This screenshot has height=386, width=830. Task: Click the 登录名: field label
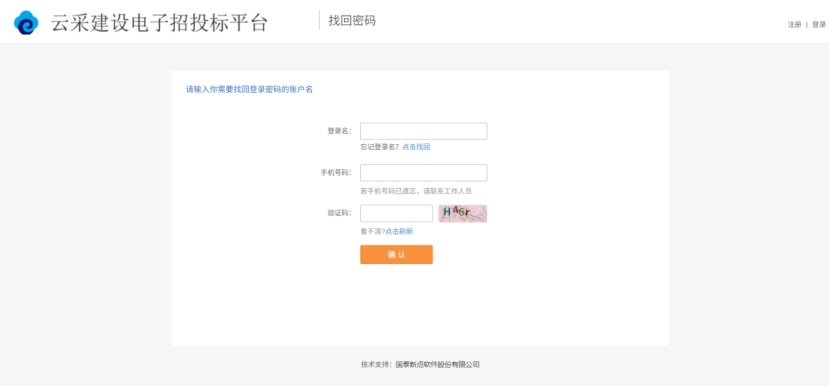[x=339, y=131]
